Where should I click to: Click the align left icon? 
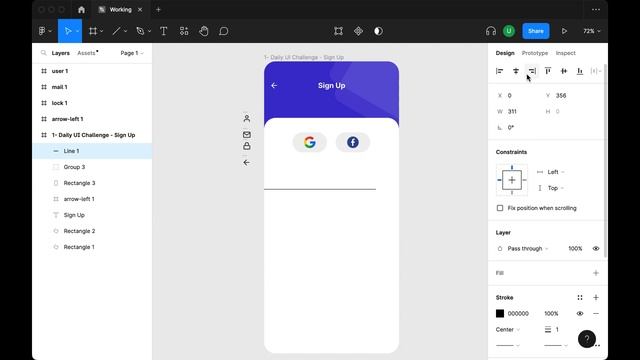[500, 71]
